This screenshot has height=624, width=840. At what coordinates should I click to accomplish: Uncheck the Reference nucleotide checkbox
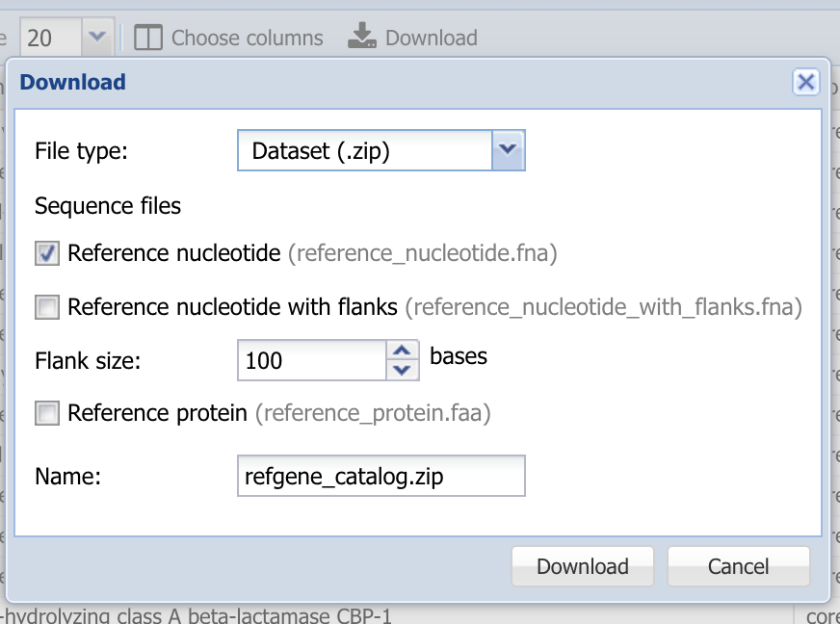pyautogui.click(x=47, y=253)
